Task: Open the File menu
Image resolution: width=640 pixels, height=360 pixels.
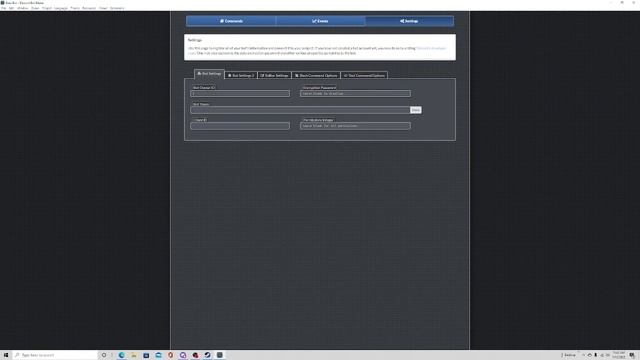Action: coord(3,8)
